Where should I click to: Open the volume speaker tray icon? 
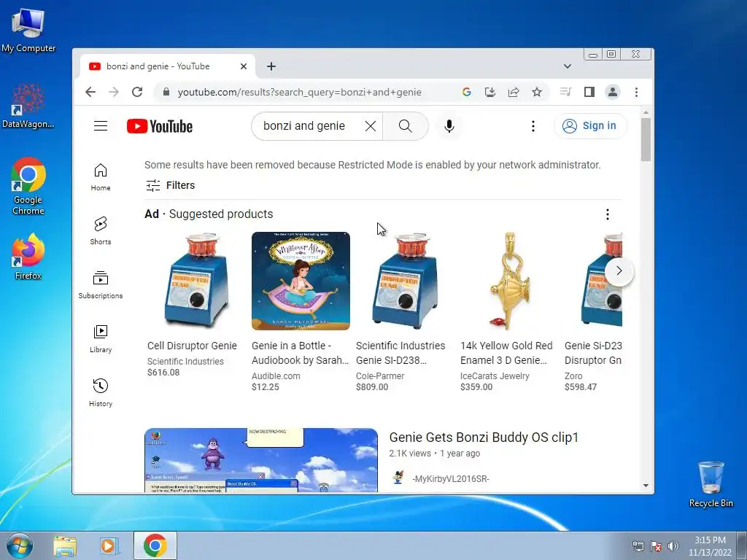[673, 546]
